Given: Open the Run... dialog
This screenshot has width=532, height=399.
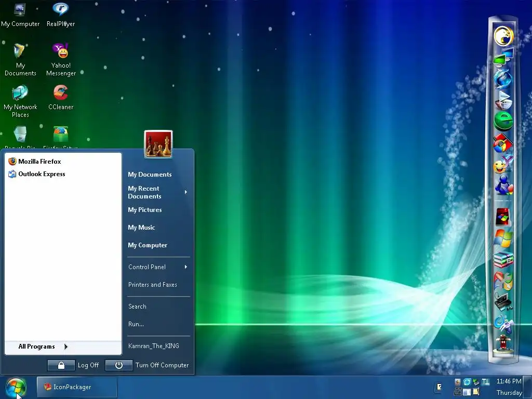Looking at the screenshot, I should tap(136, 324).
